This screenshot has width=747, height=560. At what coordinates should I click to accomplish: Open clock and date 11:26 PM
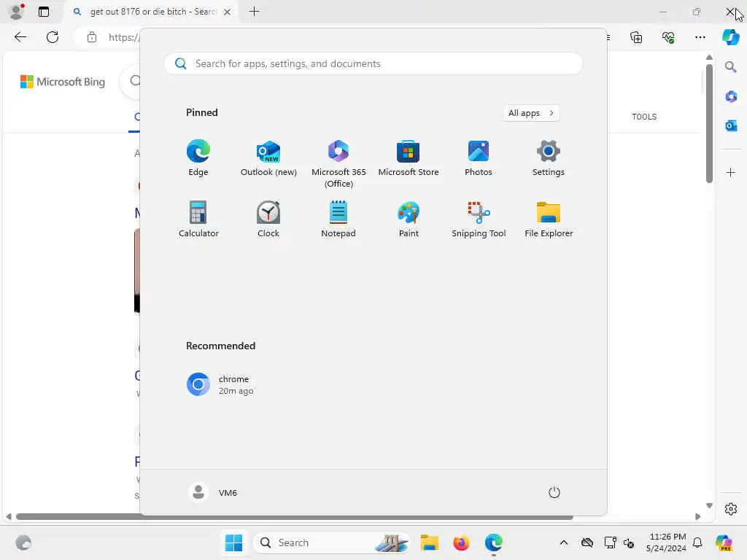point(666,542)
